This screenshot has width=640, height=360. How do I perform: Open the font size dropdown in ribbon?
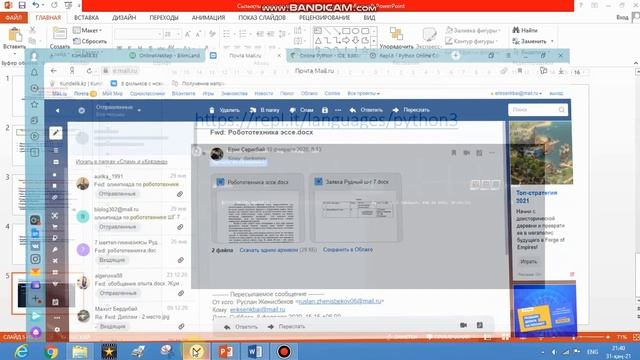(x=178, y=34)
